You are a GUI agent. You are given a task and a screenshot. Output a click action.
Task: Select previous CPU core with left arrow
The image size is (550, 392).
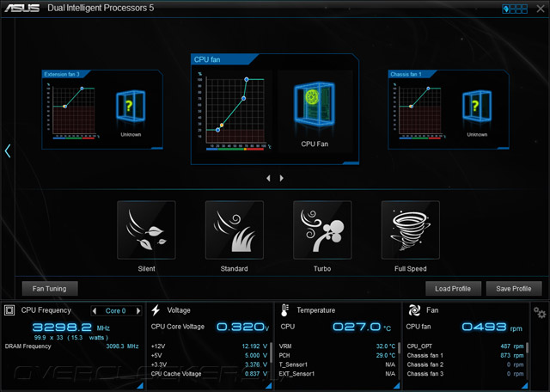[94, 310]
